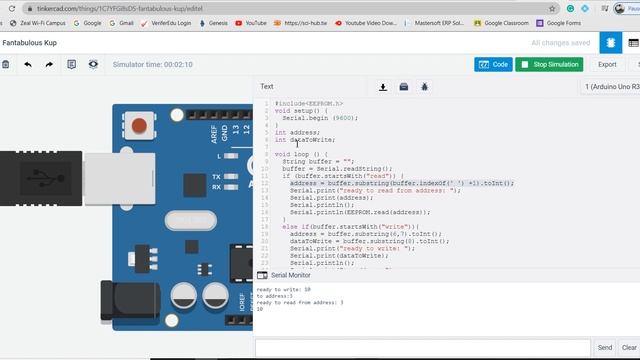Toggle the Serial Monitor panel
Image resolution: width=640 pixels, height=360 pixels.
(284, 275)
